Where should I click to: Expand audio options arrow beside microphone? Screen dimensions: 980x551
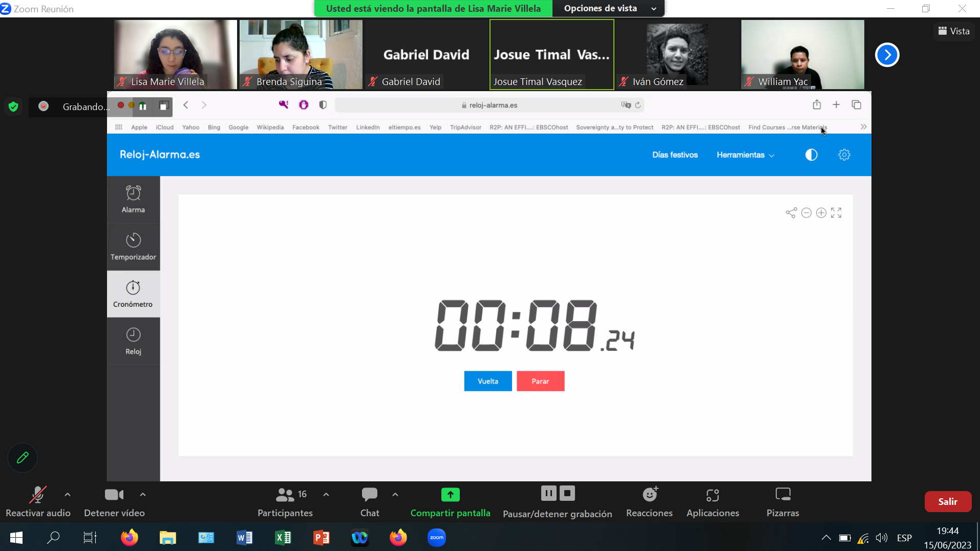point(68,495)
